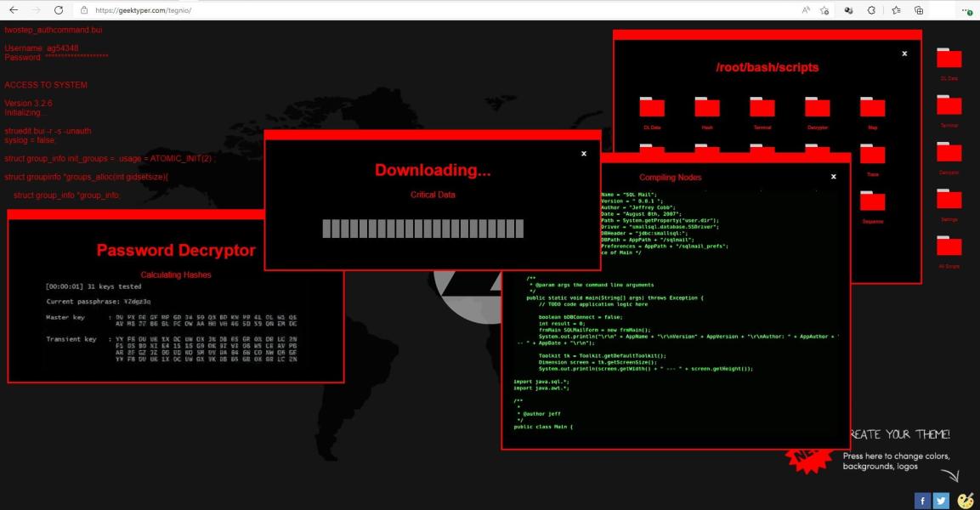Refresh the page with the reload button

coord(59,10)
